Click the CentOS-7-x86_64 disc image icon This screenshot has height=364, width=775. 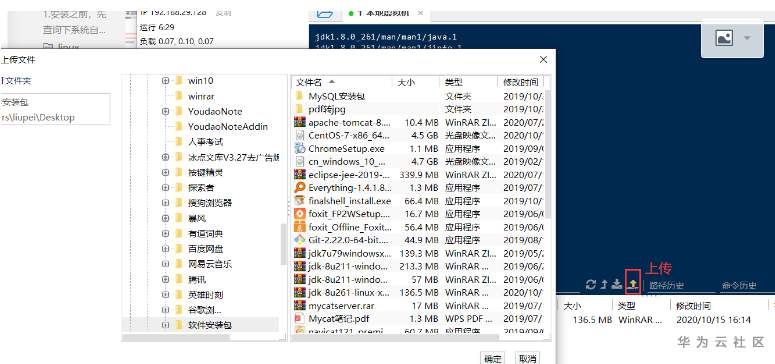tap(300, 135)
